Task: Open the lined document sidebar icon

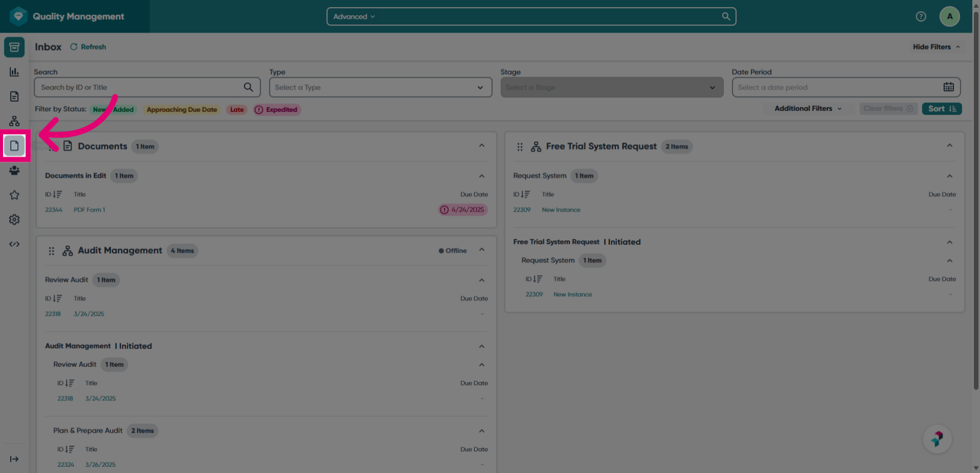Action: pos(14,96)
